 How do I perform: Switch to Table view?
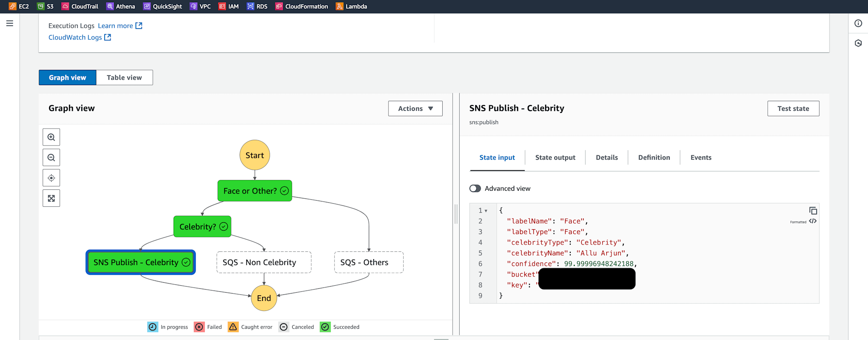pyautogui.click(x=124, y=77)
